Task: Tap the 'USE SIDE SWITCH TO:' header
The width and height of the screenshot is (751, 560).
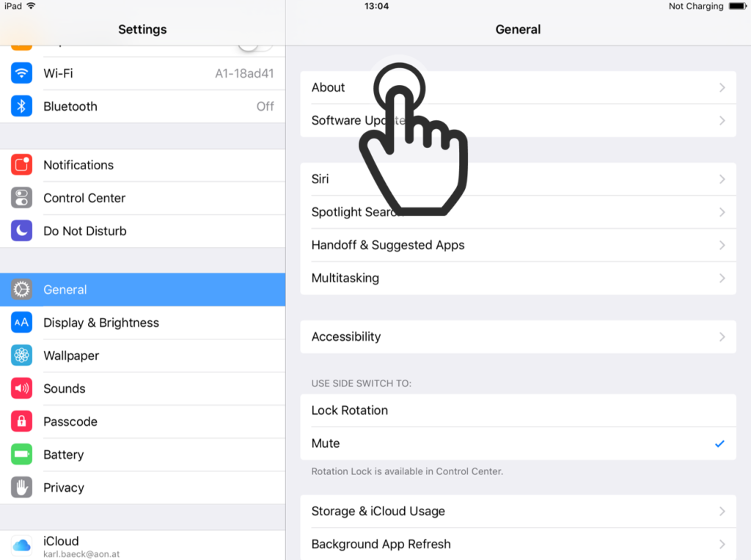Action: (x=362, y=383)
